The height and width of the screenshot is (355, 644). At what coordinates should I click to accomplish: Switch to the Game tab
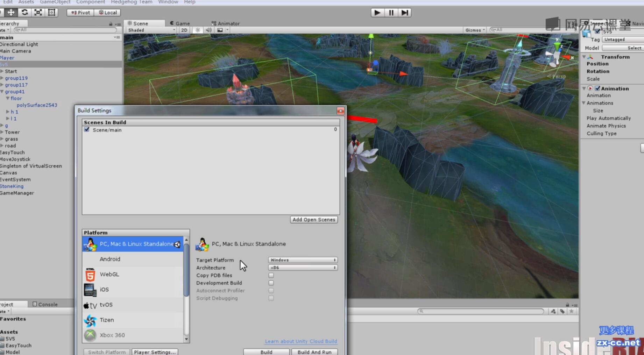(180, 23)
